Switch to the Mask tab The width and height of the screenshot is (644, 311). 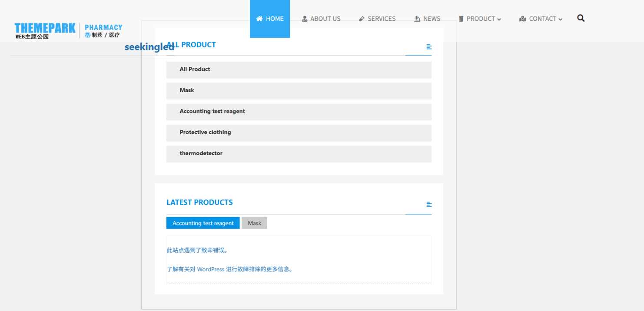[x=254, y=223]
